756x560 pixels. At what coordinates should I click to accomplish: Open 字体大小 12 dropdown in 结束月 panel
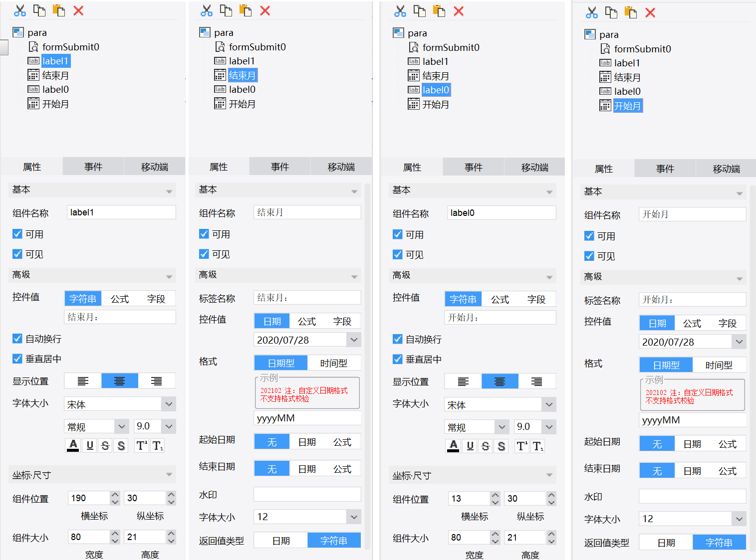point(354,517)
